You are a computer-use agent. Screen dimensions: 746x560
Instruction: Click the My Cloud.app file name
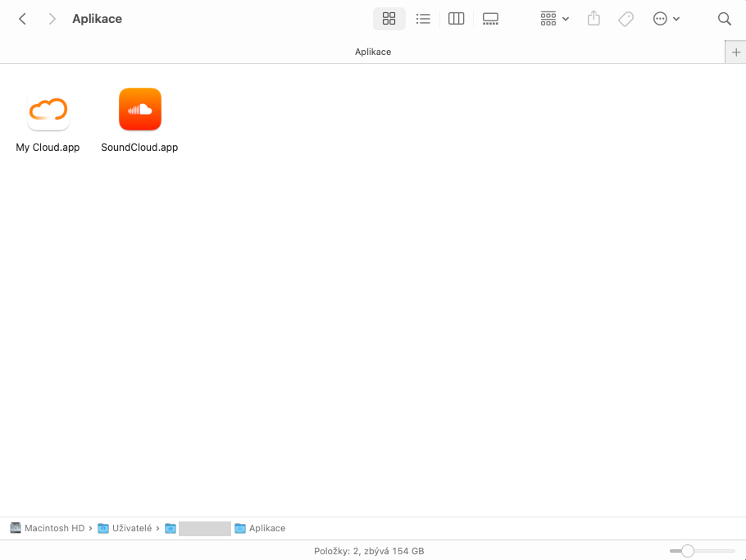[48, 148]
